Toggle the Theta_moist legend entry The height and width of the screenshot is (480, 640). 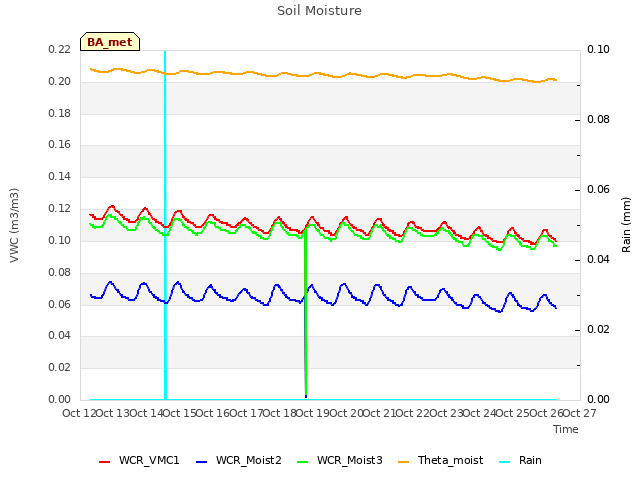[x=441, y=460]
